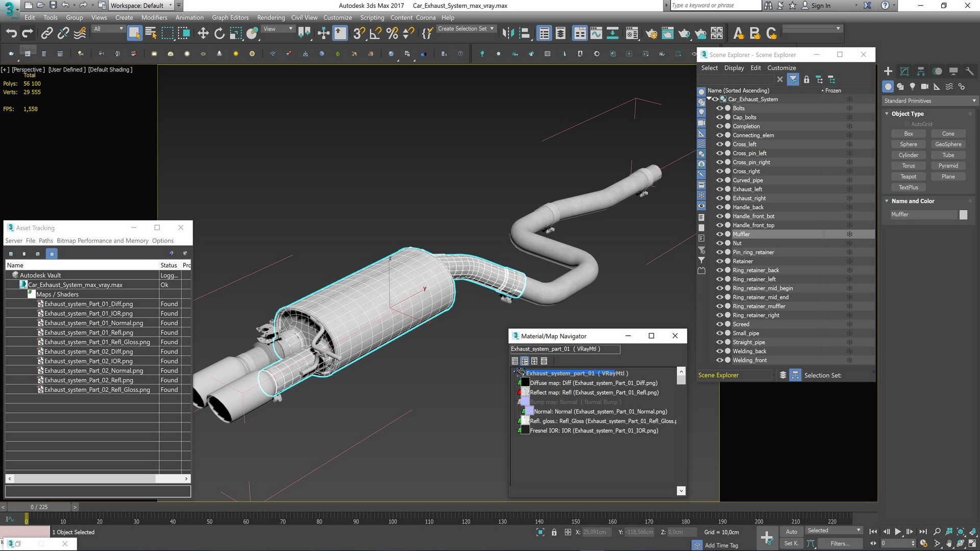Toggle visibility of Bolts object

coord(720,108)
